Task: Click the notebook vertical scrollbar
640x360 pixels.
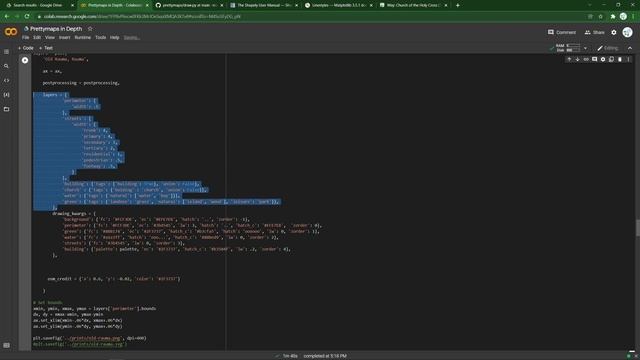Action: (637, 228)
